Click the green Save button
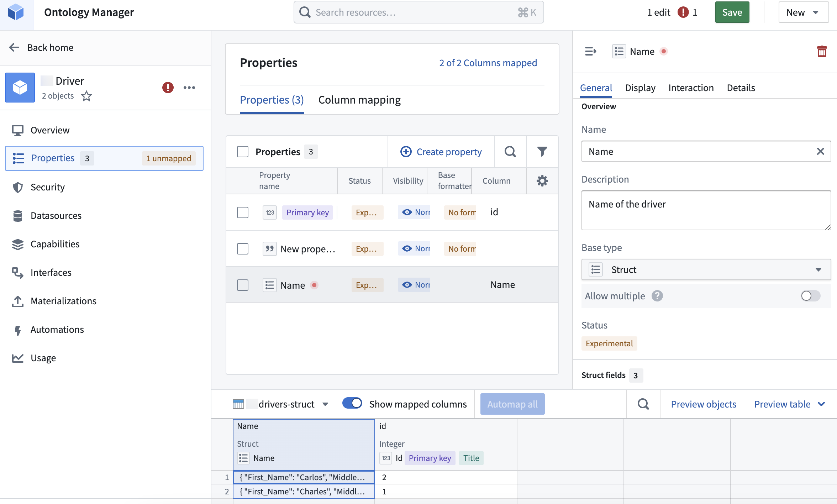The width and height of the screenshot is (837, 504). coord(732,12)
